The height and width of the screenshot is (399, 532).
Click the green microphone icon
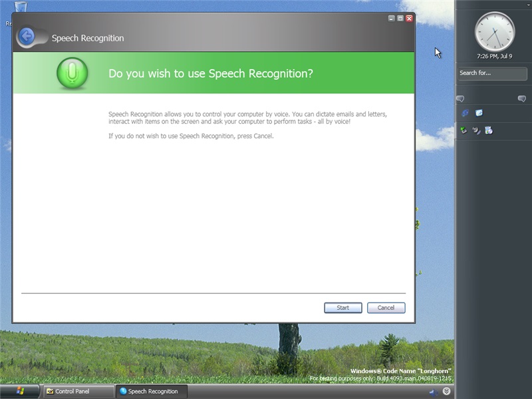click(x=72, y=73)
